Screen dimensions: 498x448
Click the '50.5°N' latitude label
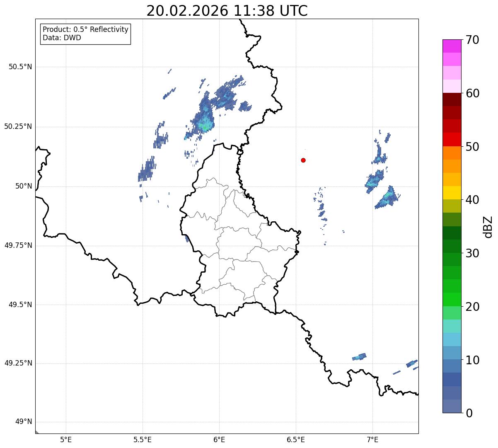coord(20,67)
